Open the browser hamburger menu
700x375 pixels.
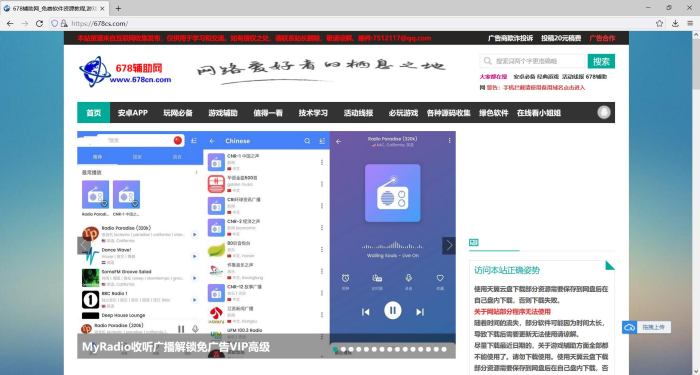(x=690, y=24)
